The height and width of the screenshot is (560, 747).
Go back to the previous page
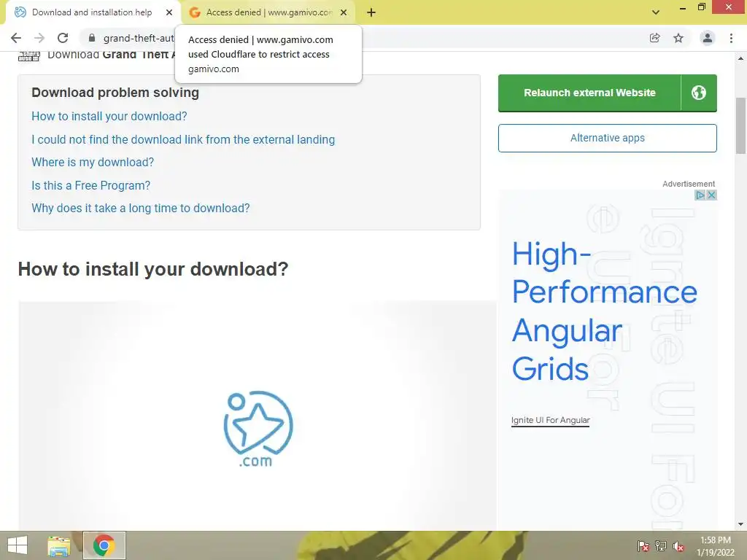(16, 38)
